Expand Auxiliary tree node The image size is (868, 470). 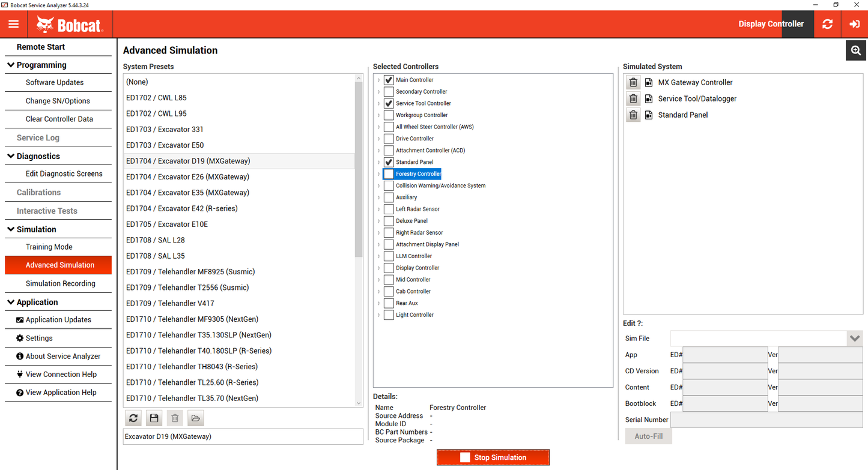coord(379,197)
